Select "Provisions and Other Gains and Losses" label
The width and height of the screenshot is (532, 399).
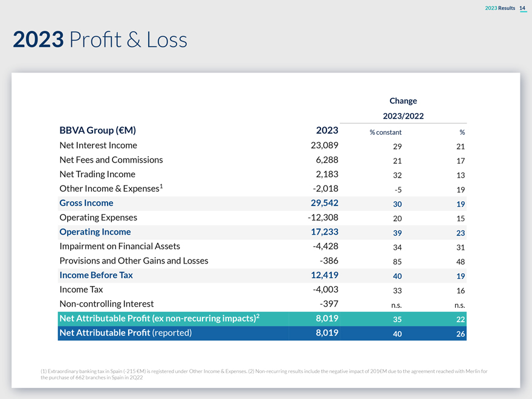pyautogui.click(x=134, y=261)
